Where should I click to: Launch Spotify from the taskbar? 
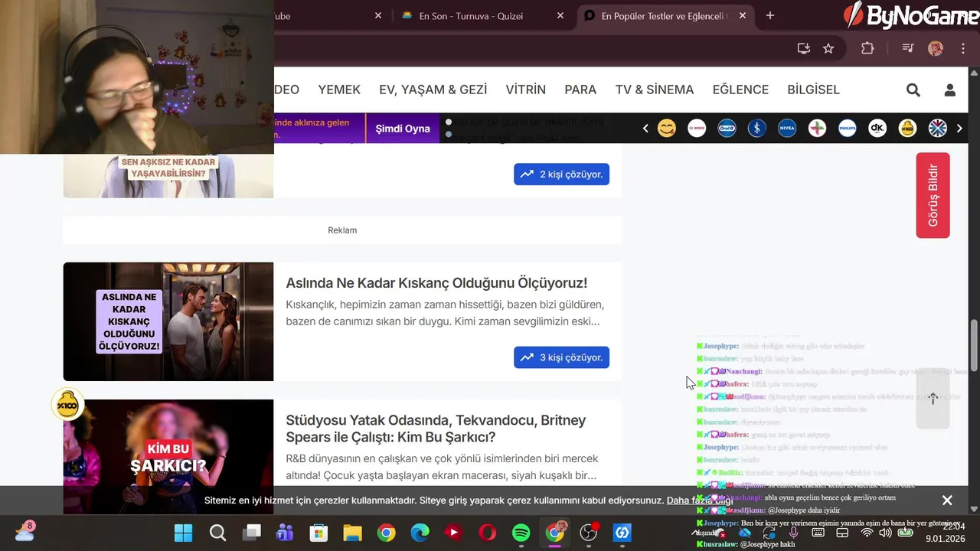point(521,533)
